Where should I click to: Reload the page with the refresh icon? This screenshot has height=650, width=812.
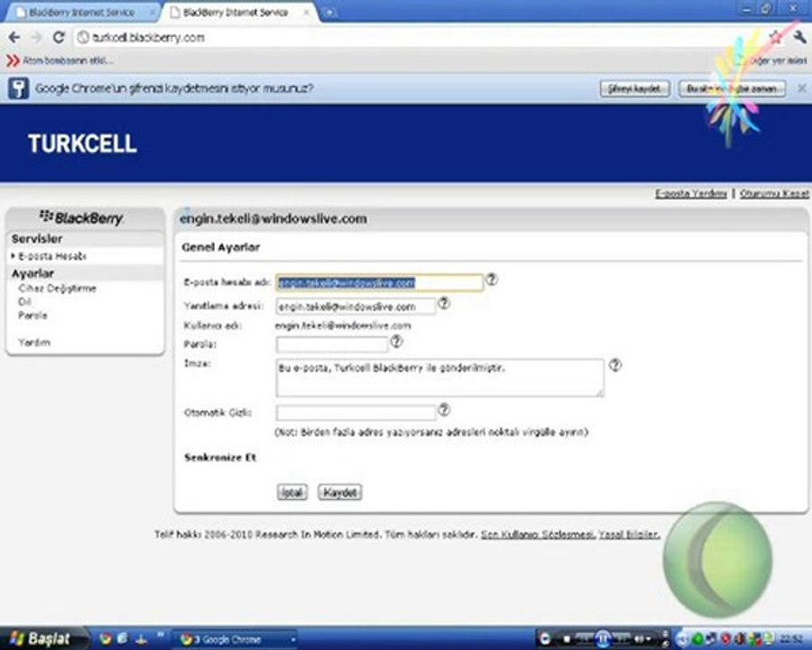click(x=59, y=37)
